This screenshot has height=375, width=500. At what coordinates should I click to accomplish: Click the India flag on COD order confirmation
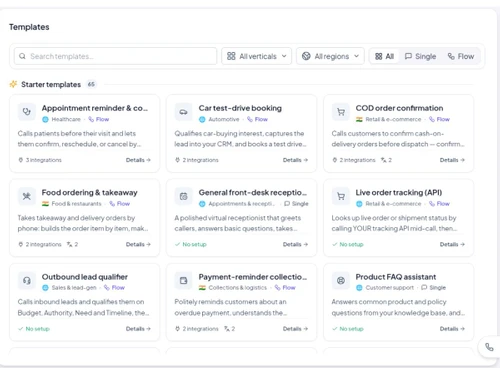tap(359, 119)
